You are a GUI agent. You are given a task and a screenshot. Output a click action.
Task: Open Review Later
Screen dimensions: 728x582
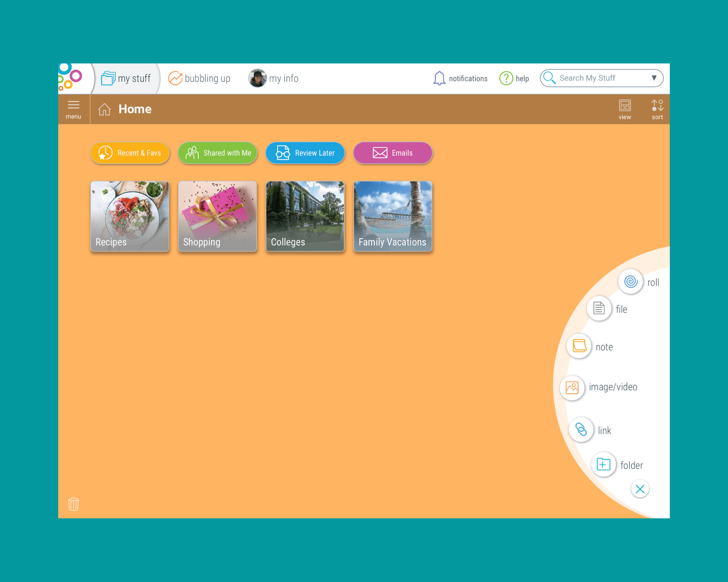(x=305, y=153)
